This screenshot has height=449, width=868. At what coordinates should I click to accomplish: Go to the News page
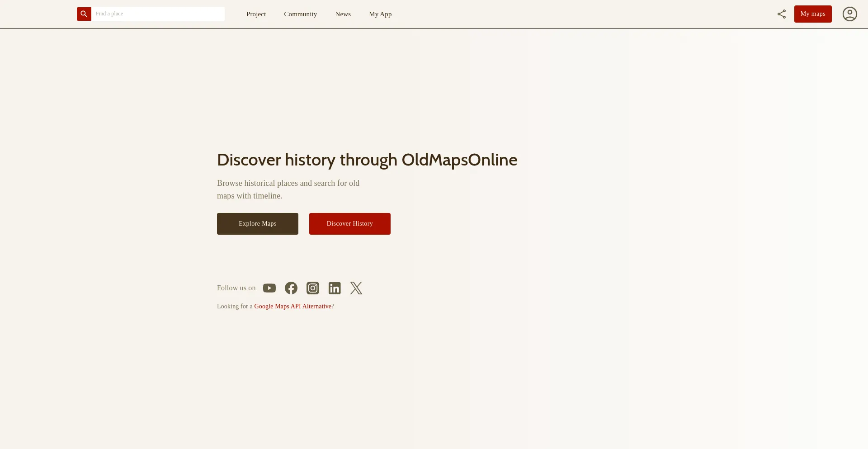[343, 14]
